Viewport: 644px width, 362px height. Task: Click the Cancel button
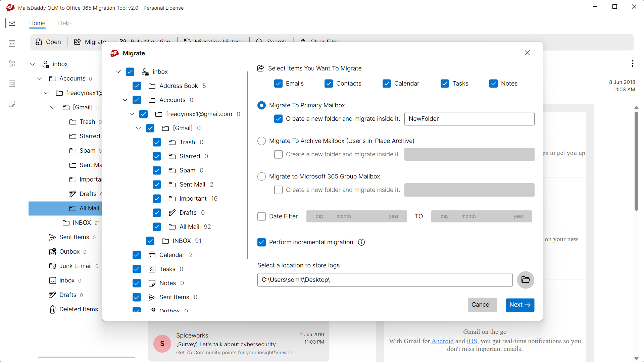(482, 305)
